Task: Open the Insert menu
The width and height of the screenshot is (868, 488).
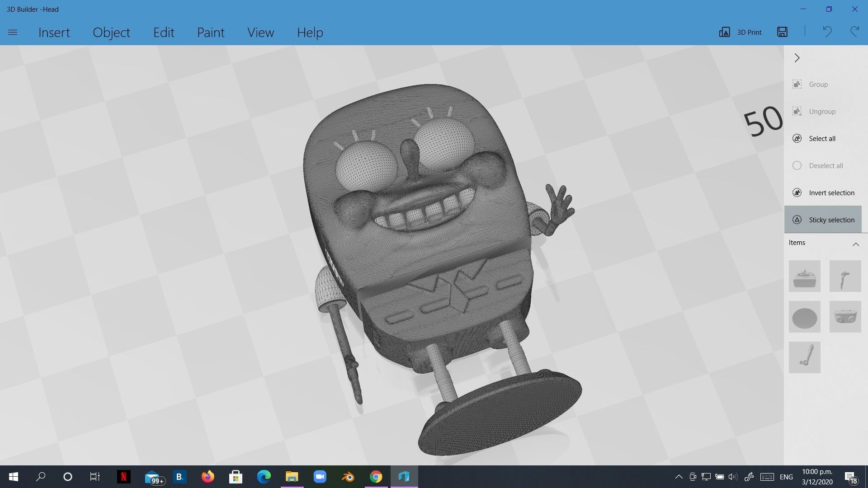Action: click(54, 33)
